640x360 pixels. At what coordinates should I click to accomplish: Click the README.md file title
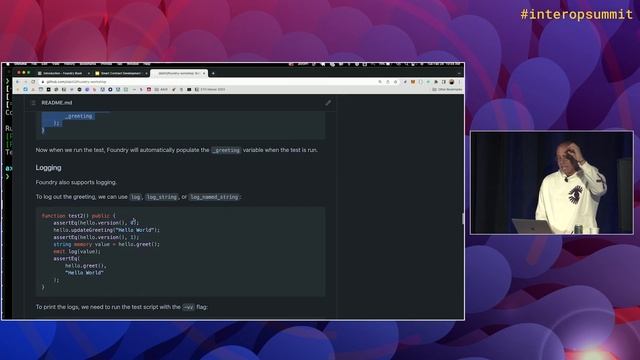tap(57, 103)
